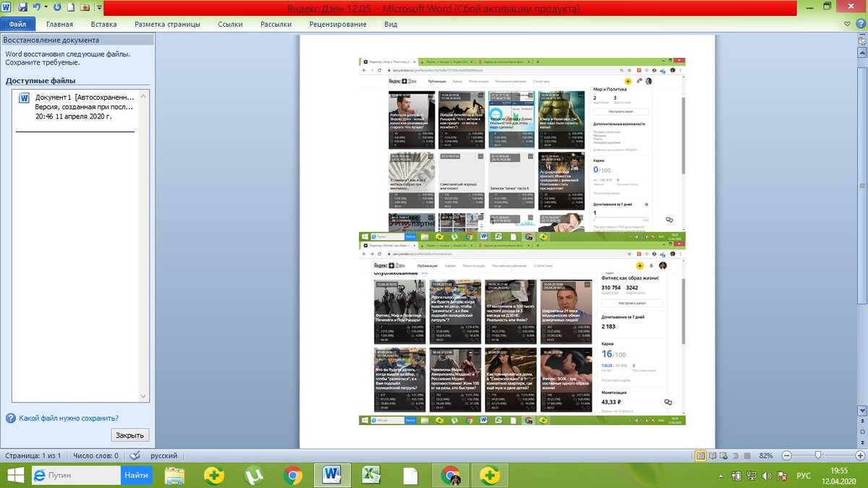Open the blank document icon on taskbar
The image size is (868, 488).
(x=411, y=475)
